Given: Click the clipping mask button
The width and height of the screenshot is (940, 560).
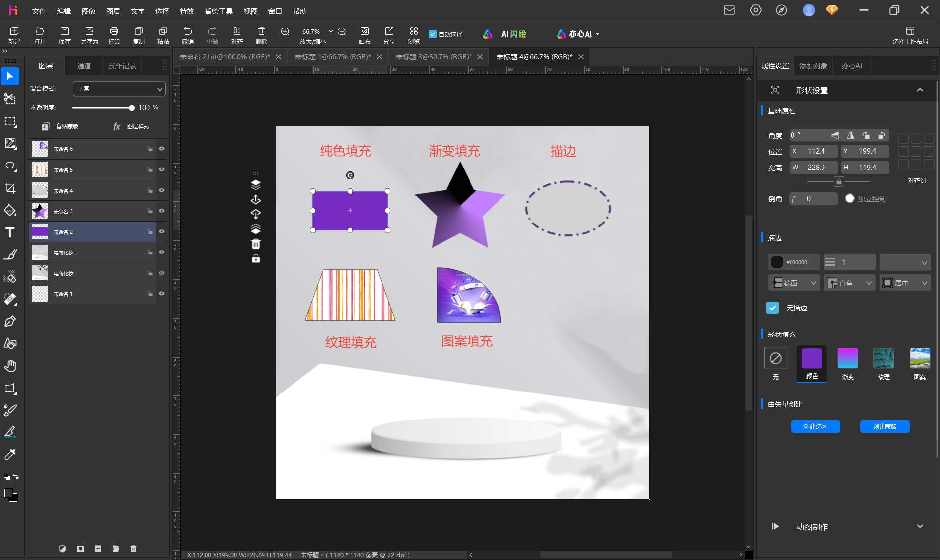Looking at the screenshot, I should coord(60,126).
